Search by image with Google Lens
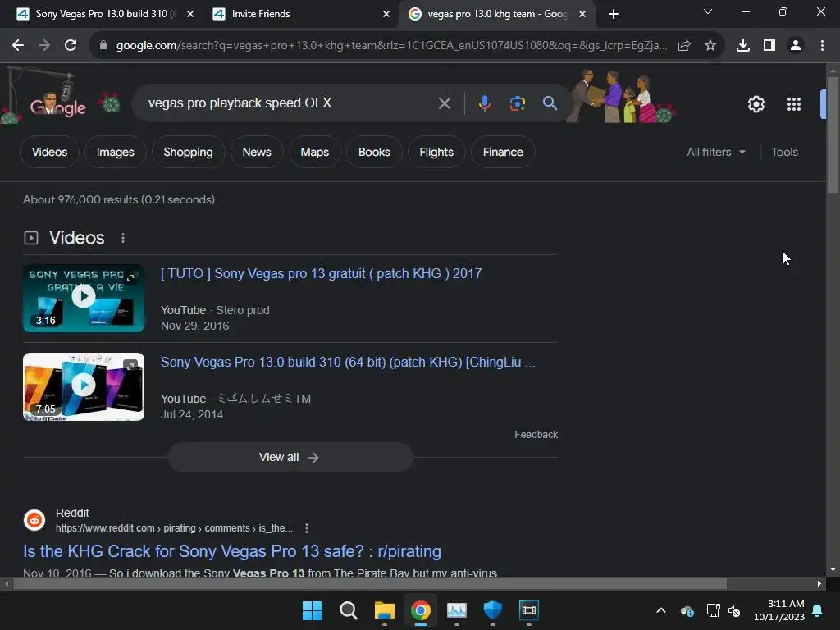The image size is (840, 630). pyautogui.click(x=518, y=103)
